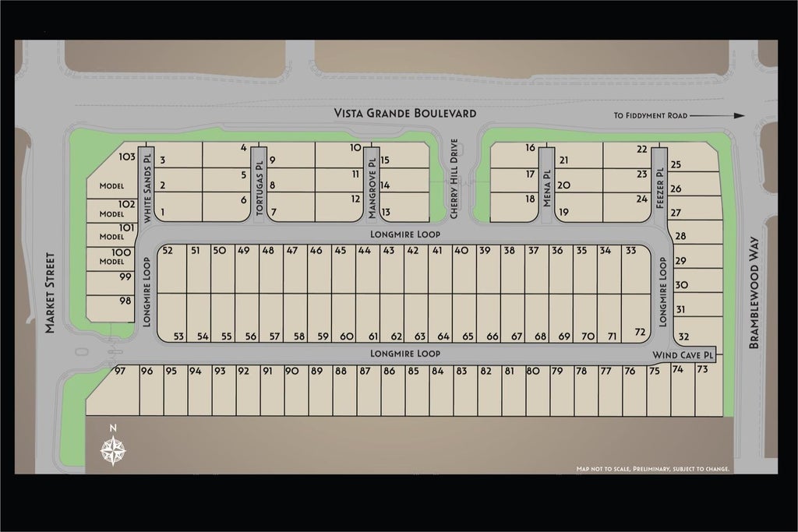Select lot 73 at the southeast corner
This screenshot has width=798, height=532.
point(709,390)
